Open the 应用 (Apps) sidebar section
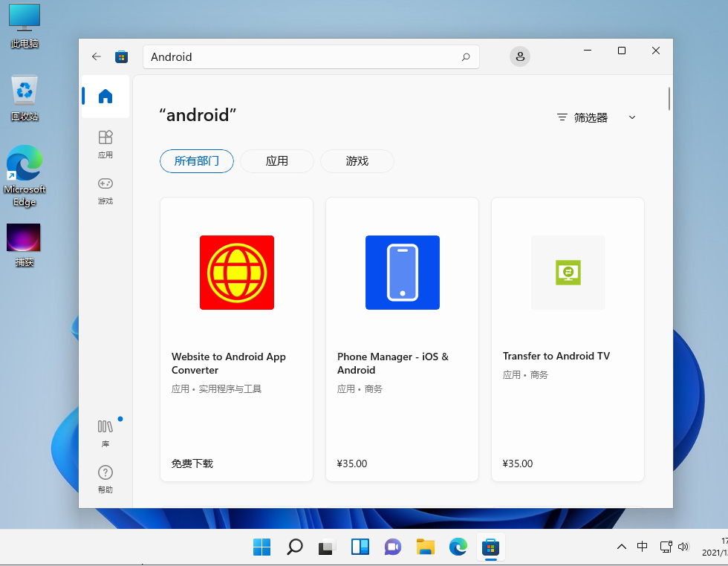Viewport: 728px width, 566px height. (105, 144)
